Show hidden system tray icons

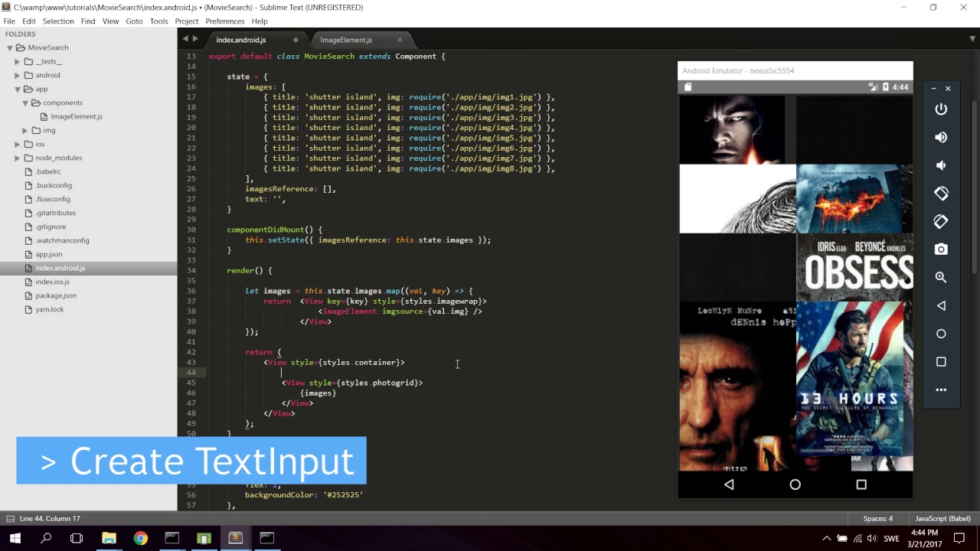(826, 538)
